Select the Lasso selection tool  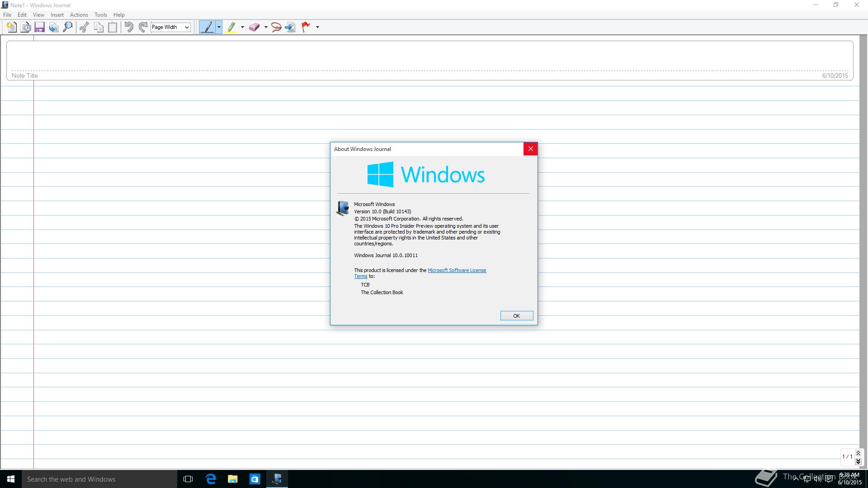coord(276,27)
